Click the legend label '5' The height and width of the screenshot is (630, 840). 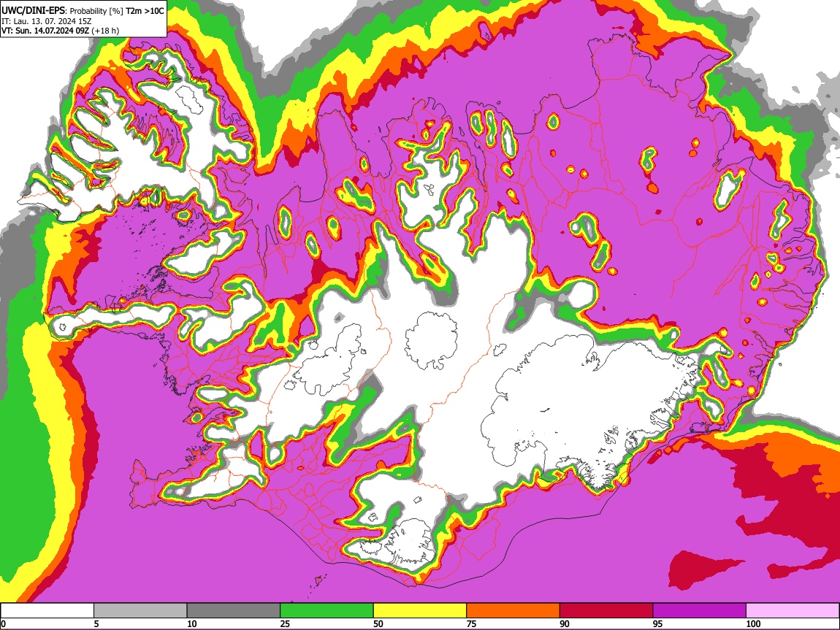(x=96, y=623)
